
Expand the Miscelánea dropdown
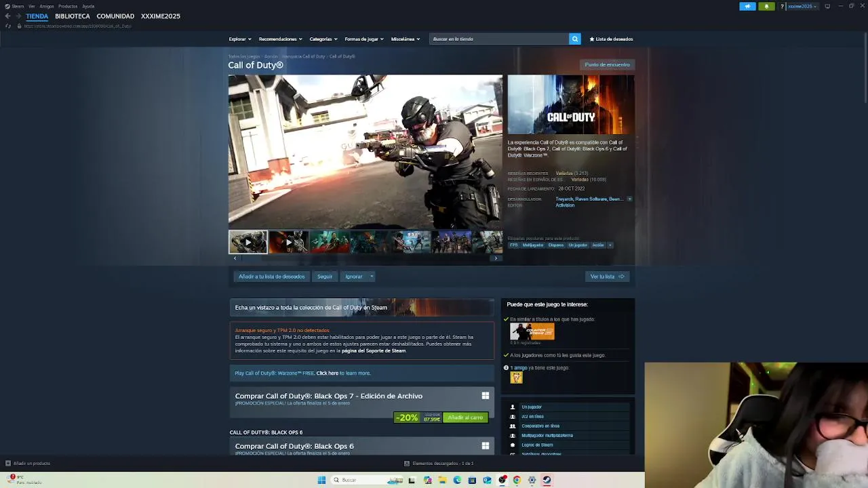[406, 39]
